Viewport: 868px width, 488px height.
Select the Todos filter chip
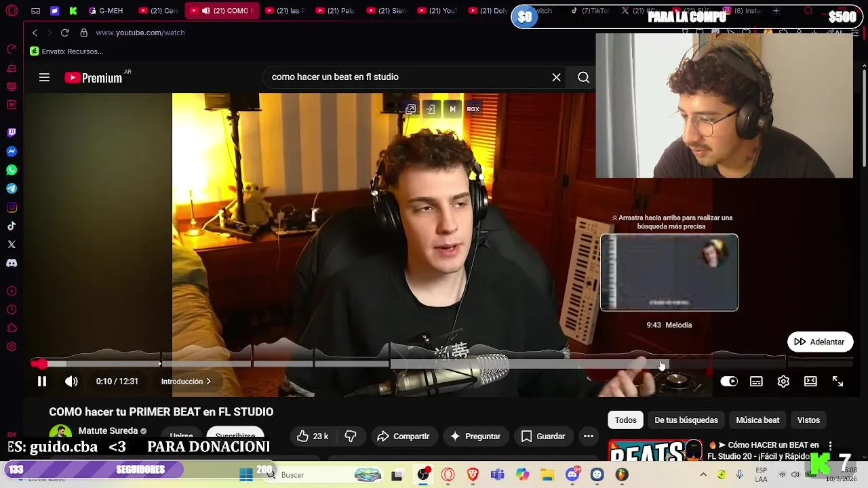tap(625, 420)
